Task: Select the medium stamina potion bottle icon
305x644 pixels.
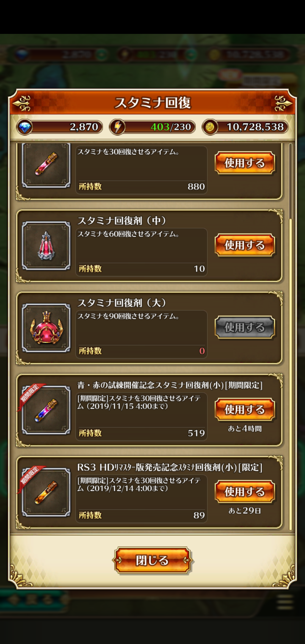Action: pos(46,246)
